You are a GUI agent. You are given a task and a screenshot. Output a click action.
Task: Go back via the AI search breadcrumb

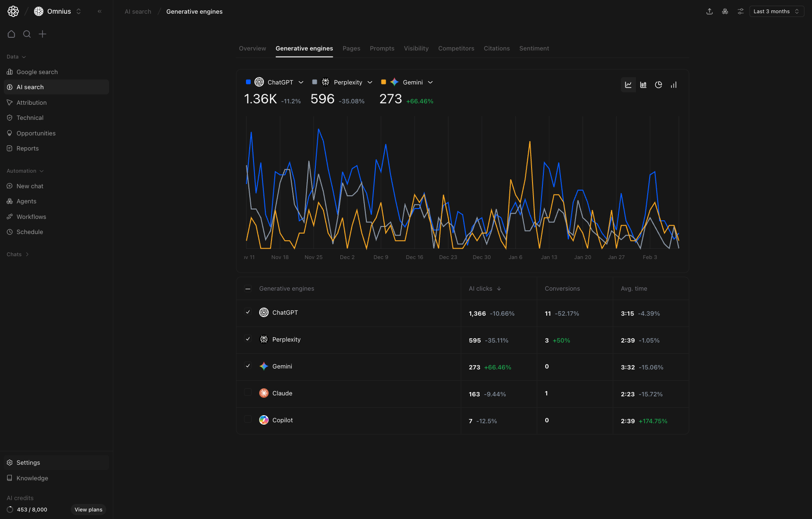click(137, 11)
